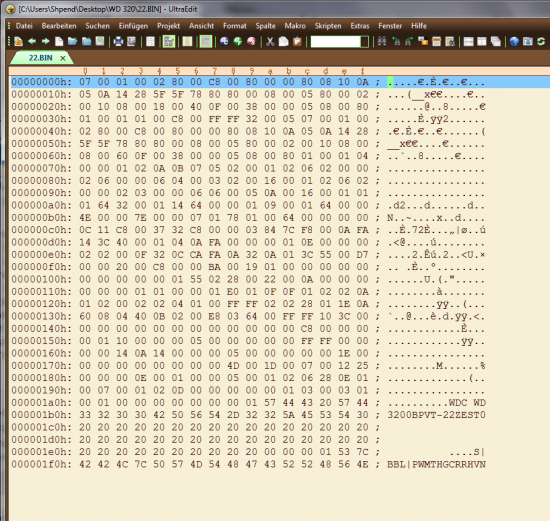Click the clipboard paste icon
550x521 pixels.
click(297, 41)
